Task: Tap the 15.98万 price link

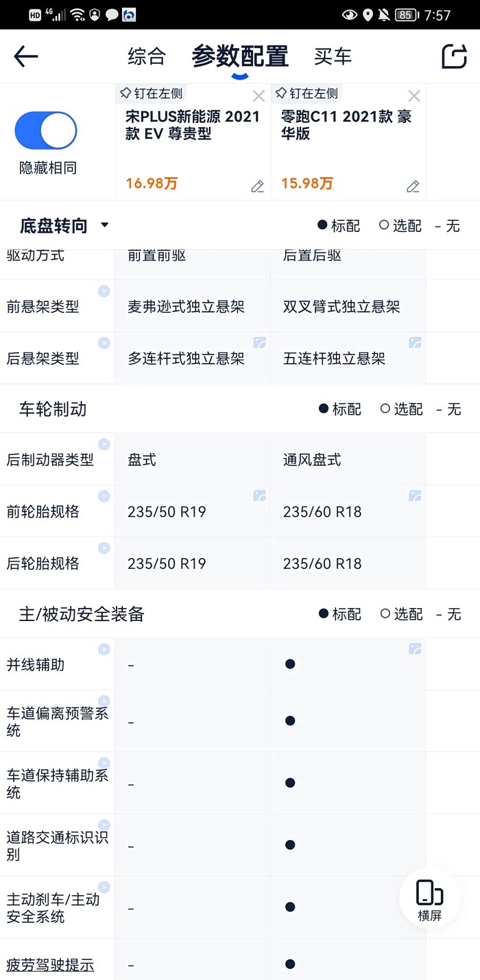Action: (307, 184)
